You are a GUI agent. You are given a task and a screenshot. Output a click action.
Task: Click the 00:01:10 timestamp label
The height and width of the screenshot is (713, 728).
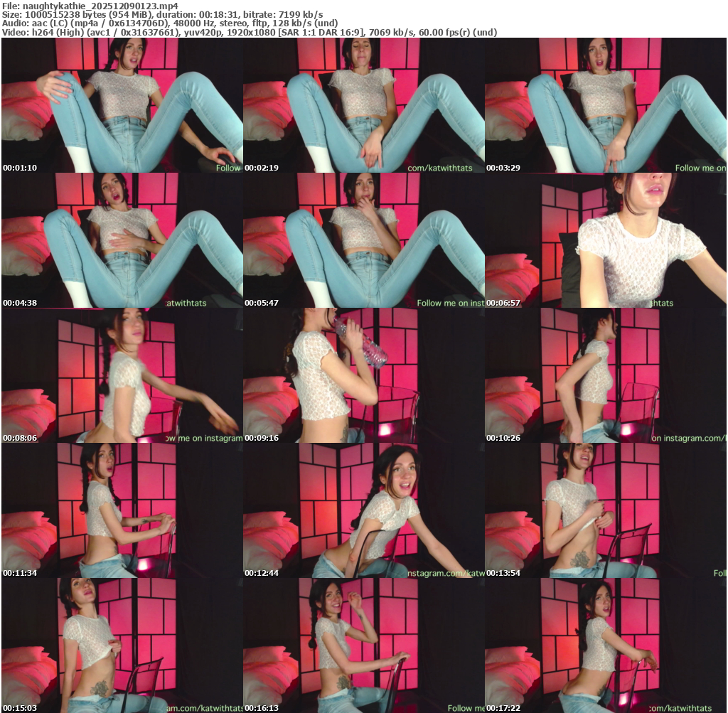click(x=19, y=168)
